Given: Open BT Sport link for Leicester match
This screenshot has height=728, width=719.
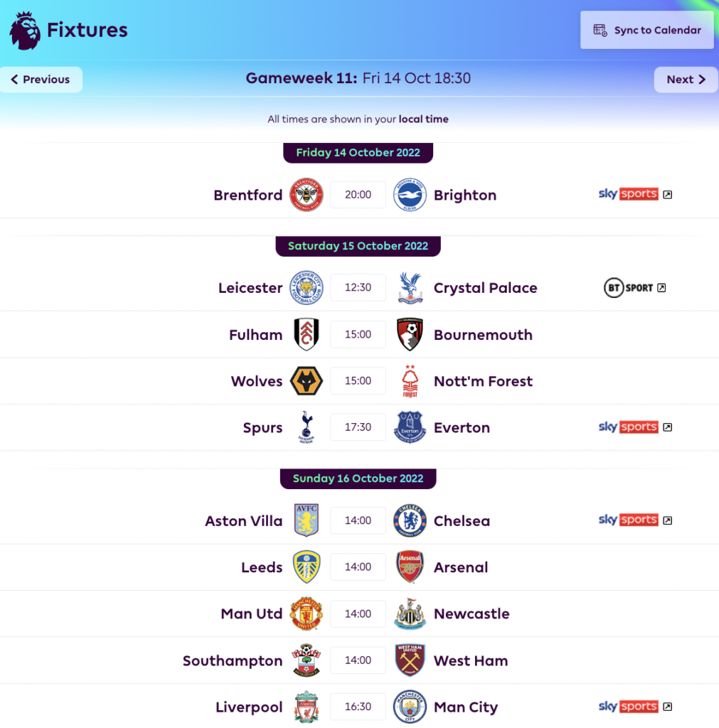Looking at the screenshot, I should point(634,288).
